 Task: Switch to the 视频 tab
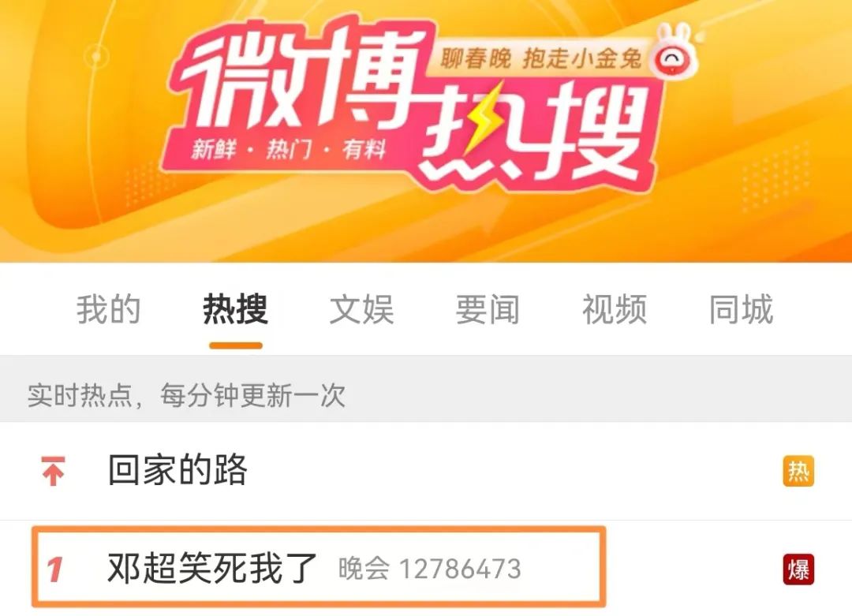point(615,310)
